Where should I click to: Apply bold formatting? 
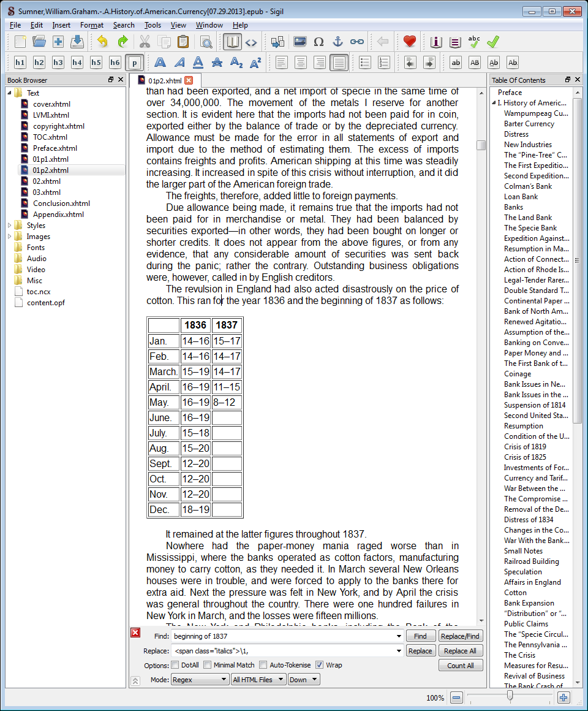coord(160,63)
